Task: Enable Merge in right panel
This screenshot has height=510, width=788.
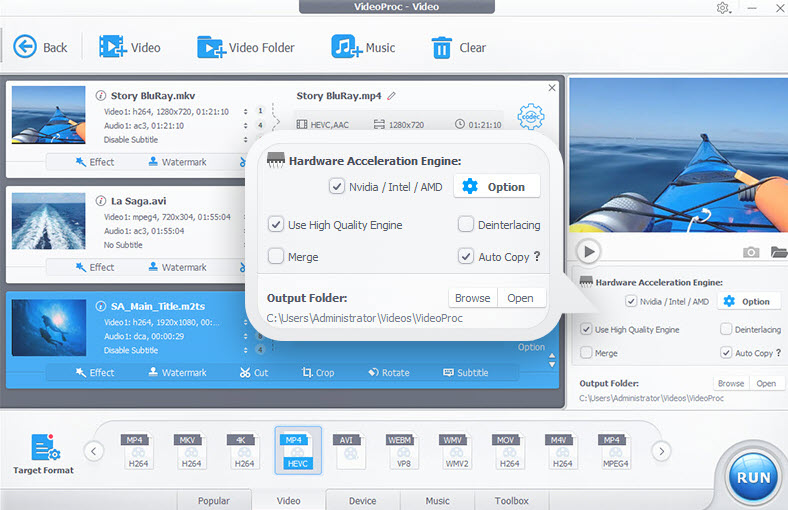Action: tap(586, 353)
